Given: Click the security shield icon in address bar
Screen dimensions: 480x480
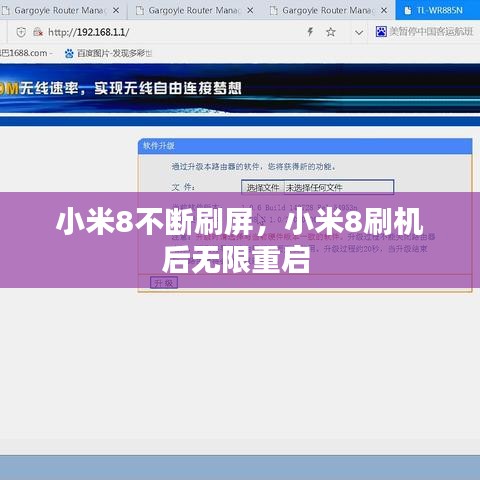Looking at the screenshot, I should 21,32.
